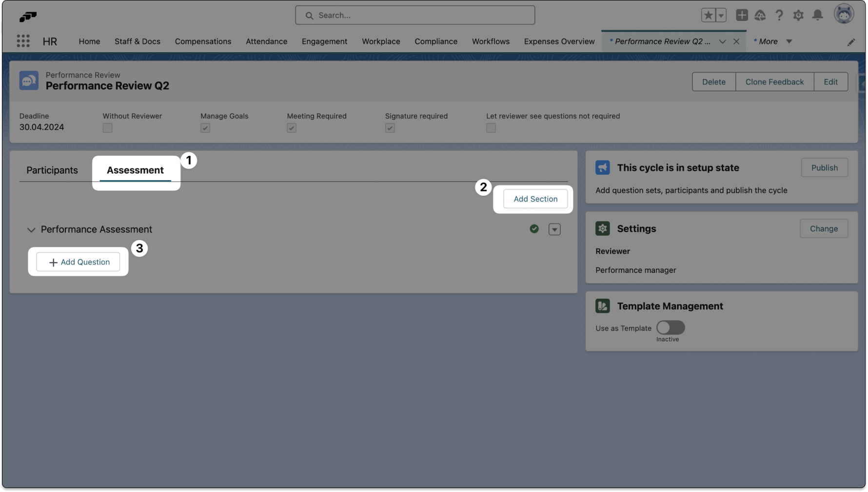Click the Add Question button
The height and width of the screenshot is (492, 868).
(x=78, y=262)
